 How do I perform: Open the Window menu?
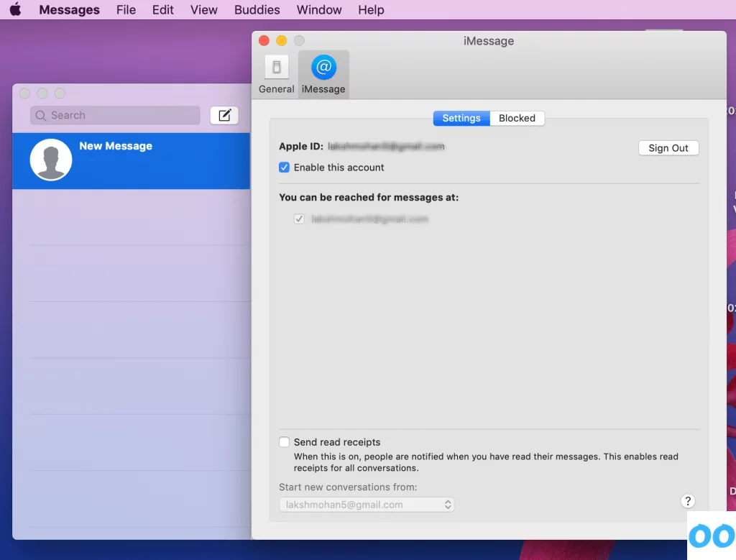(x=318, y=10)
